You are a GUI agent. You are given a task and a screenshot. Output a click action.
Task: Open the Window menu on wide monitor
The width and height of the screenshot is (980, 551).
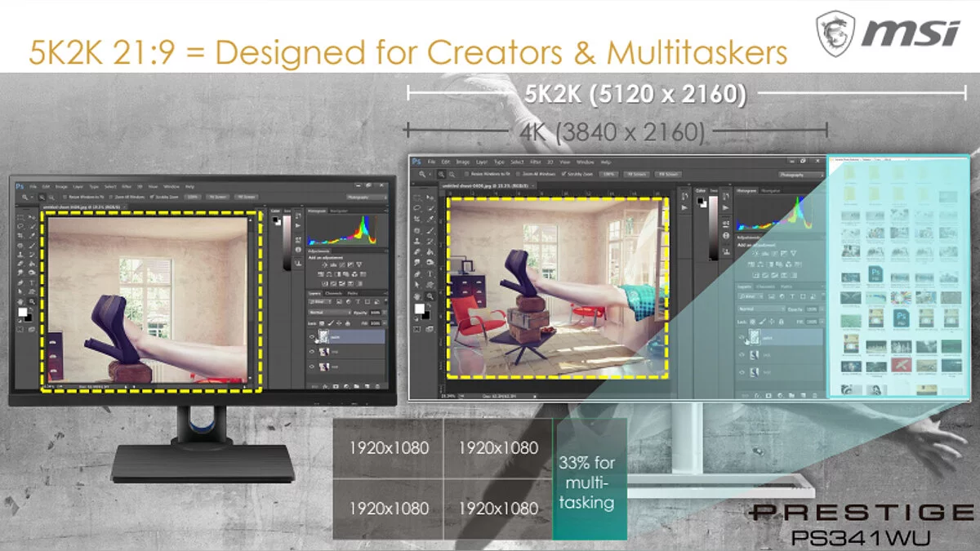[585, 162]
